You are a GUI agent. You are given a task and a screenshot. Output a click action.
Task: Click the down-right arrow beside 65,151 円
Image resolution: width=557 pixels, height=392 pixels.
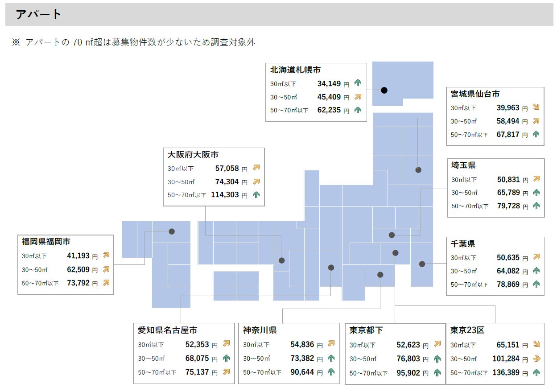point(536,344)
